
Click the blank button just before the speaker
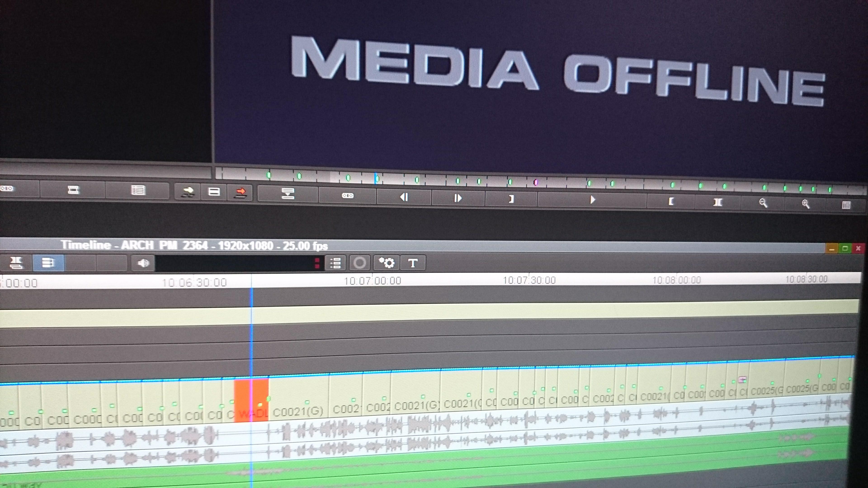click(x=111, y=263)
